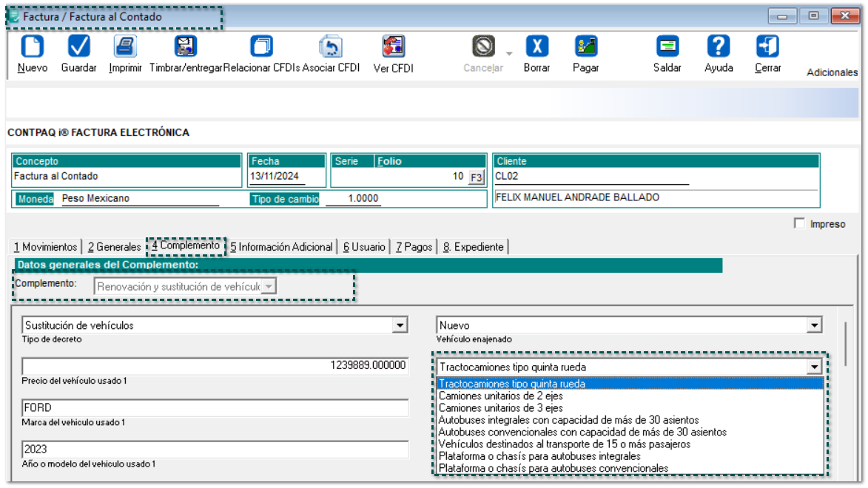Click the Cliente code field CL02

pos(592,177)
